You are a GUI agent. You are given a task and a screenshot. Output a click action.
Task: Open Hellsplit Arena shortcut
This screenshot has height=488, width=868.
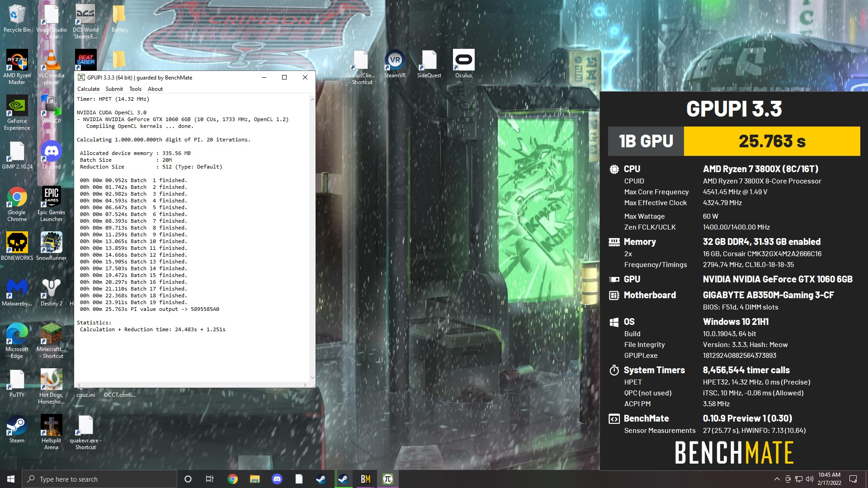[51, 432]
